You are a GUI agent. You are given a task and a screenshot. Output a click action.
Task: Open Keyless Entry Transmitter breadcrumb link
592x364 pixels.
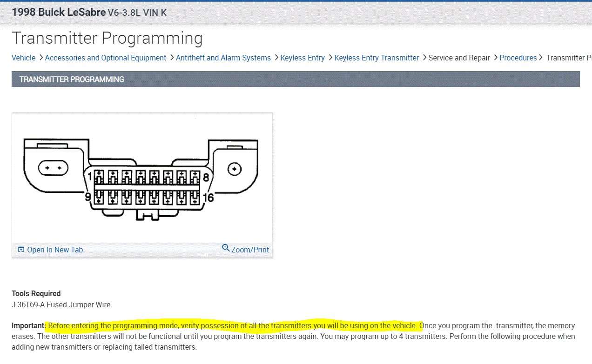click(x=377, y=58)
